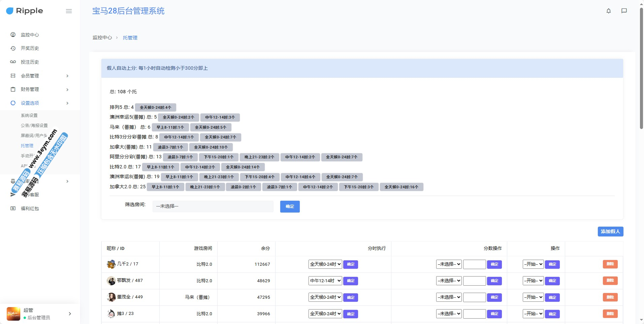Click the 监控中心 sidebar icon

tap(13, 35)
